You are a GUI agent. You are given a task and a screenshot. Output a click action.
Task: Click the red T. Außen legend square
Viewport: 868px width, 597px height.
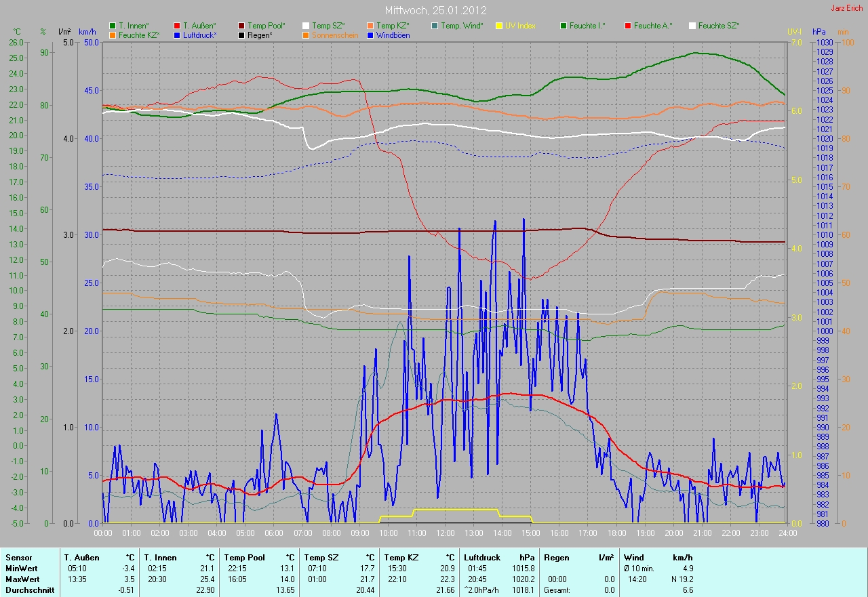point(177,26)
